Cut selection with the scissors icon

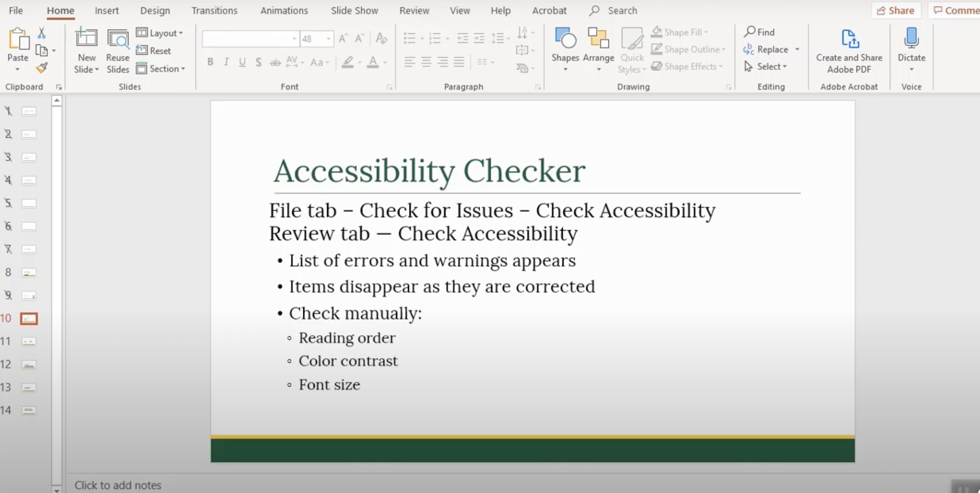pos(42,33)
